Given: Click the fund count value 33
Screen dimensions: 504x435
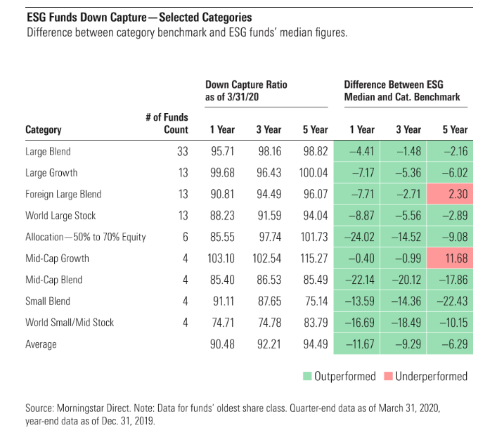Looking at the screenshot, I should coord(183,151).
